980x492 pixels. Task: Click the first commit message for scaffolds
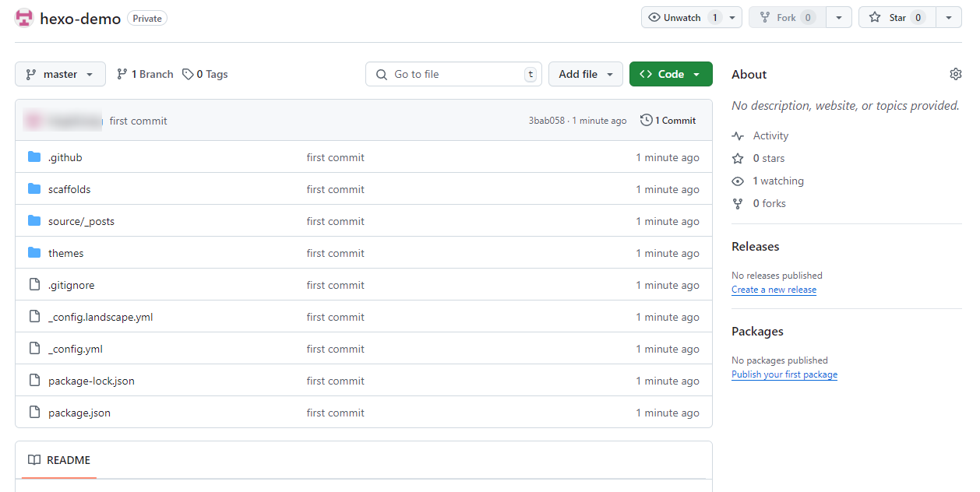336,189
